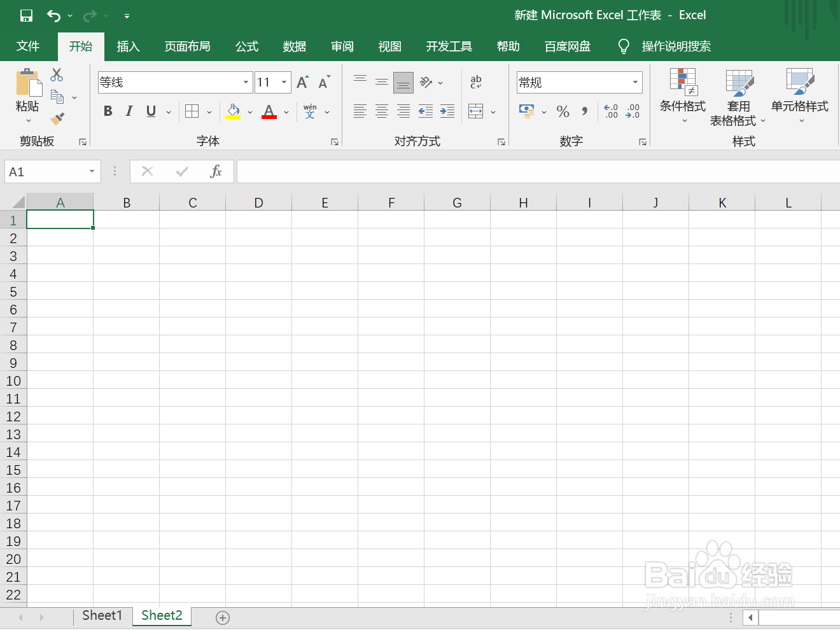
Task: Open the font size dropdown showing 11
Action: coord(284,82)
